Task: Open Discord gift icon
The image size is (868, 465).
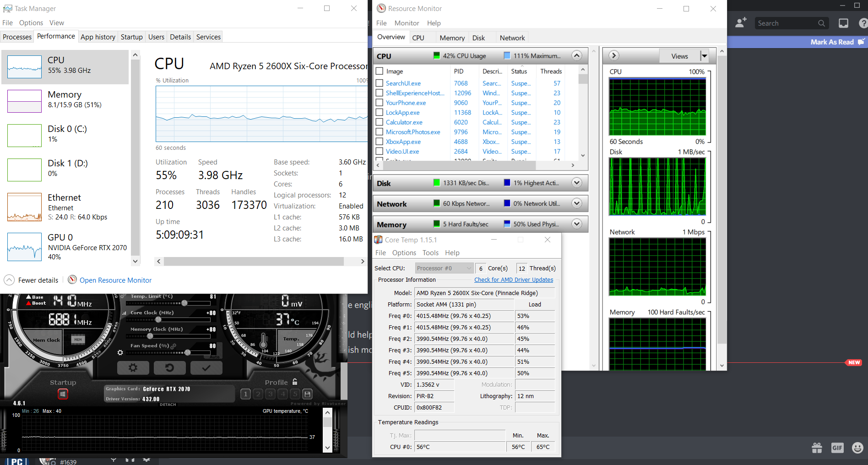Action: coord(817,448)
